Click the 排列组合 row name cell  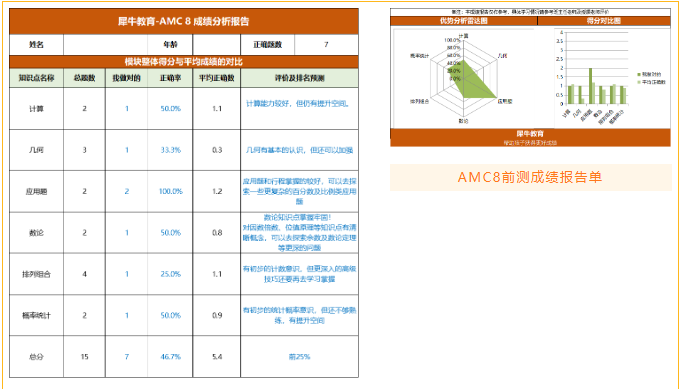tap(36, 274)
